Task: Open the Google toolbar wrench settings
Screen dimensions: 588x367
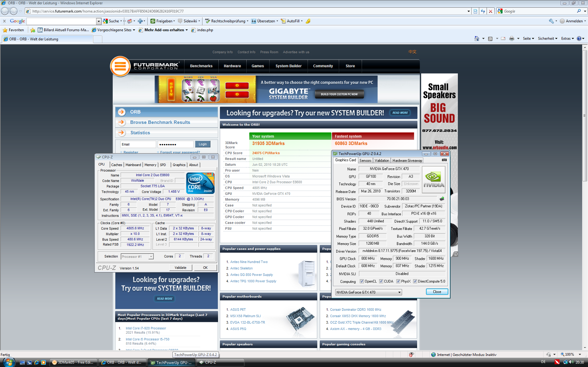Action: click(551, 21)
